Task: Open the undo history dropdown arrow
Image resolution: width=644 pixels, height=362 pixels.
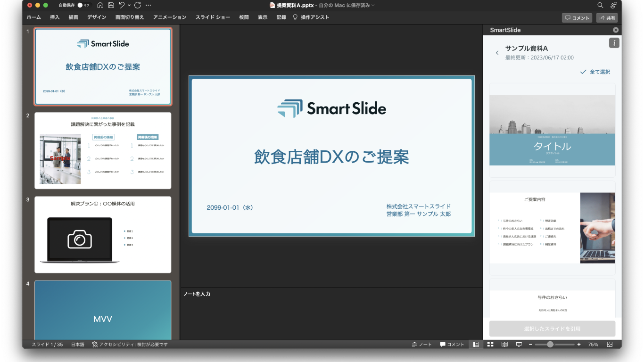Action: 129,5
